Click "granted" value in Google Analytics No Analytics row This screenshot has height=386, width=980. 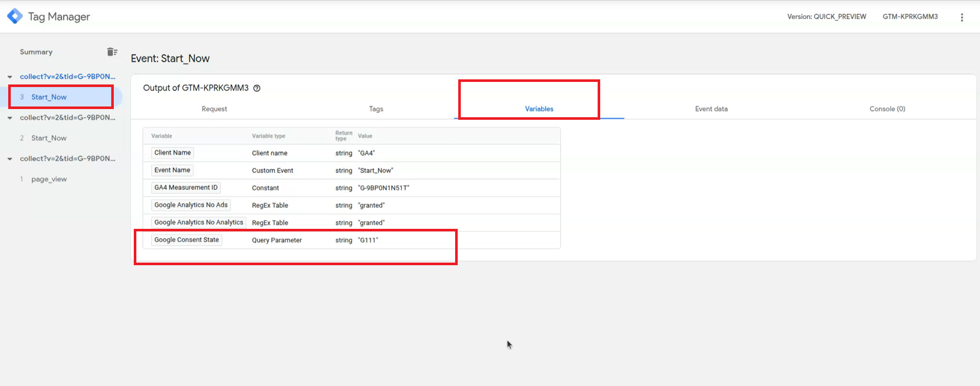371,223
